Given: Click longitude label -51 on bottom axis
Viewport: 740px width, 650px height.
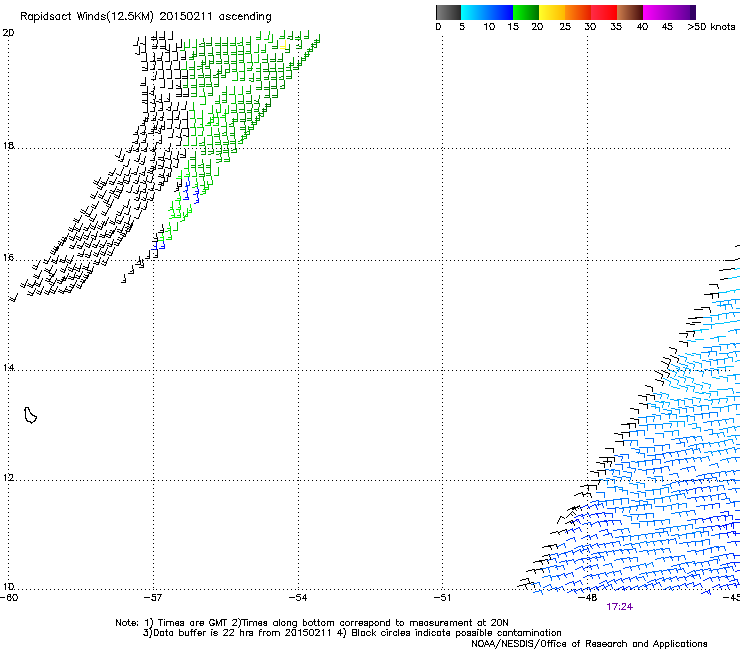Looking at the screenshot, I should [442, 598].
